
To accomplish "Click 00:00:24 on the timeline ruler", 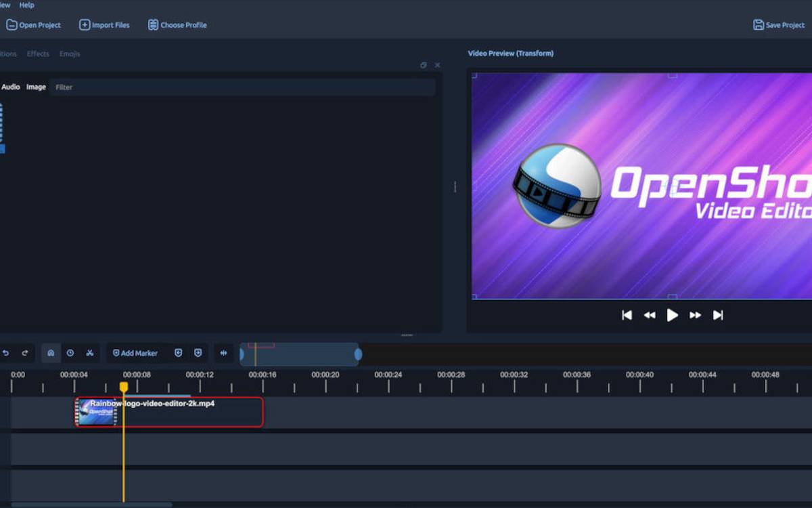I will tap(388, 375).
